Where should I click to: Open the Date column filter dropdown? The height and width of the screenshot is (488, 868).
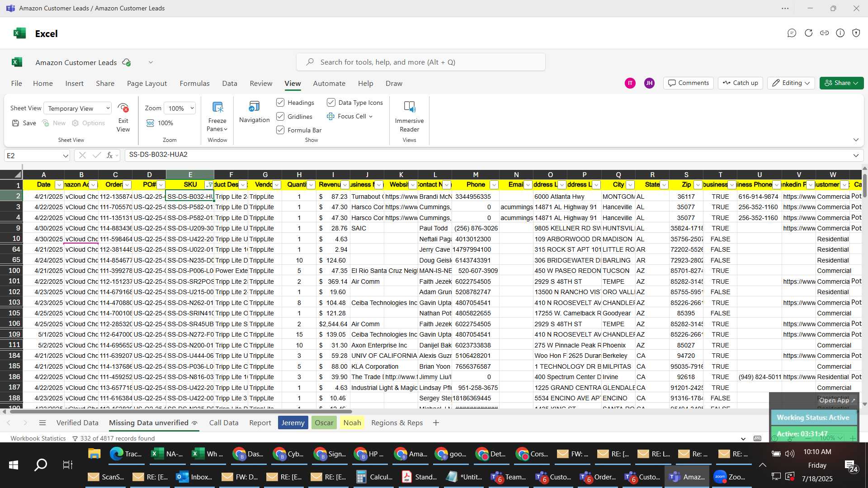59,185
